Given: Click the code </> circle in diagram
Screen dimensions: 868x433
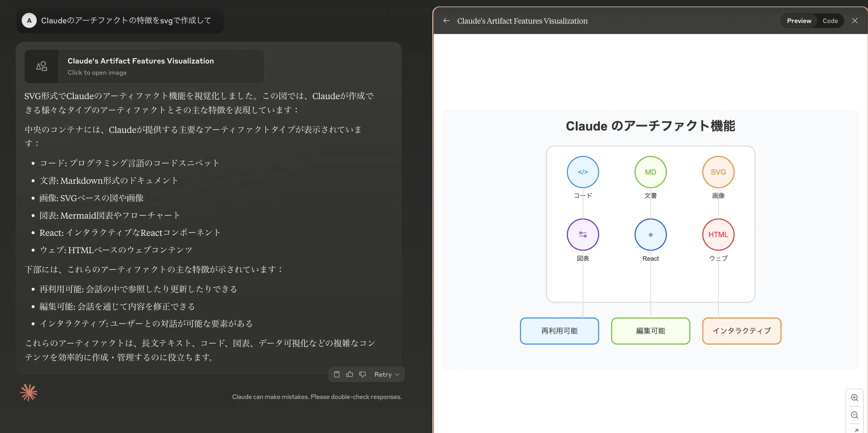Looking at the screenshot, I should pyautogui.click(x=583, y=172).
